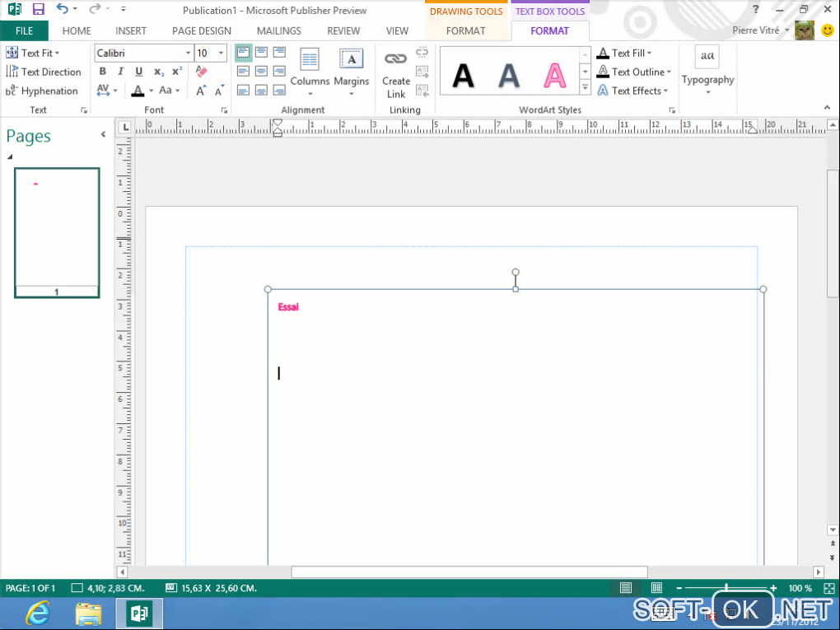Apply black fill WordArt style
840x630 pixels.
(x=464, y=75)
